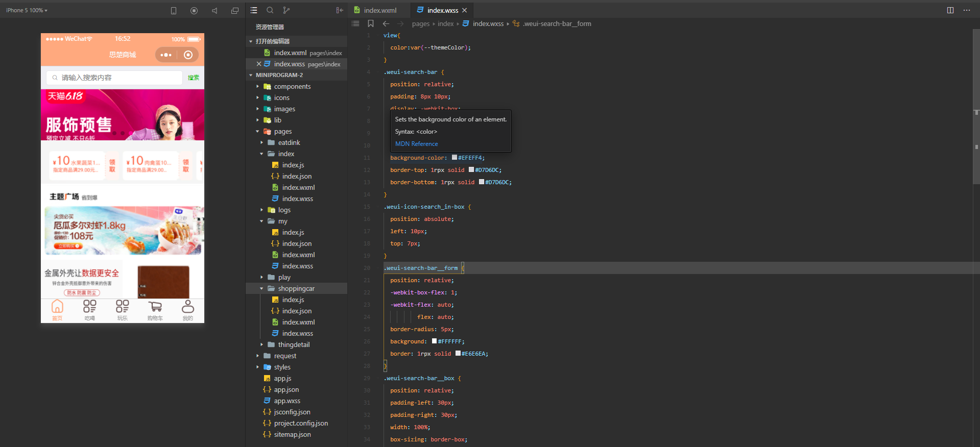This screenshot has width=980, height=447.
Task: Expand the icons folder
Action: click(257, 97)
